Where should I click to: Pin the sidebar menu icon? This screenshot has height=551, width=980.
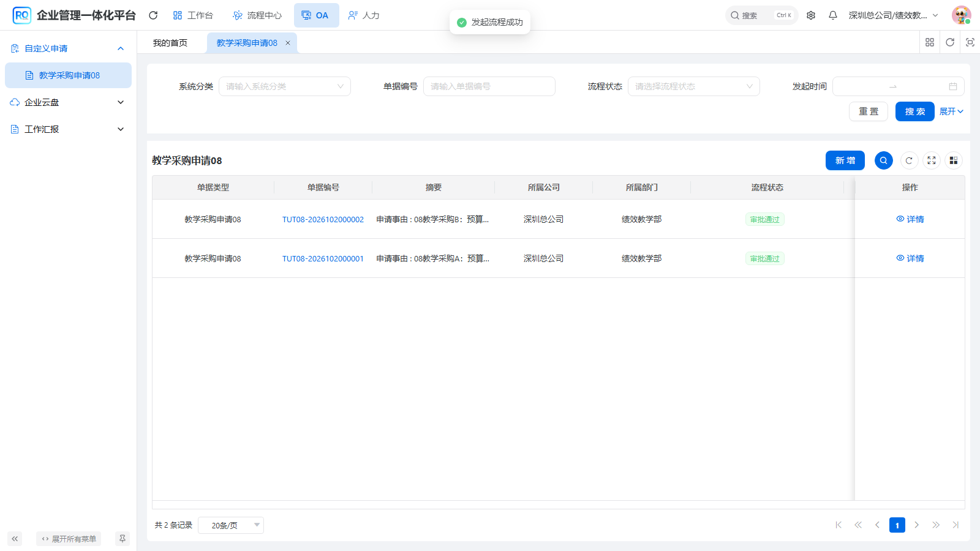pos(123,539)
